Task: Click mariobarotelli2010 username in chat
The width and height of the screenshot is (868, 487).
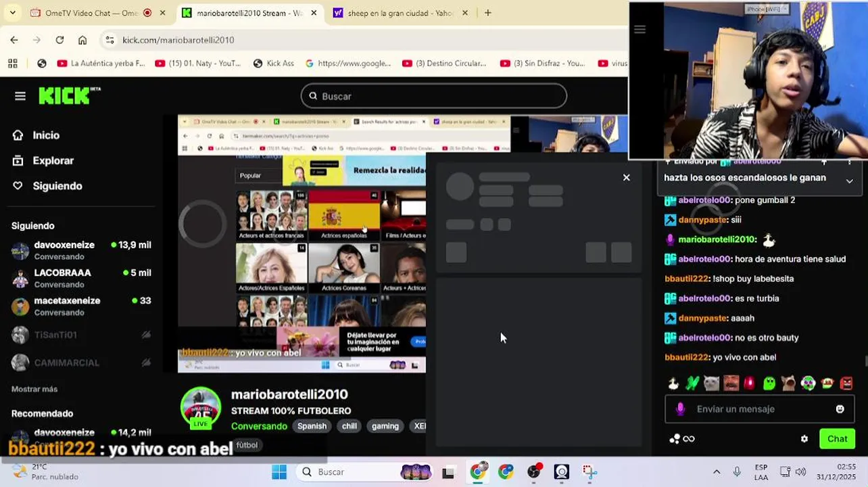Action: (x=717, y=239)
